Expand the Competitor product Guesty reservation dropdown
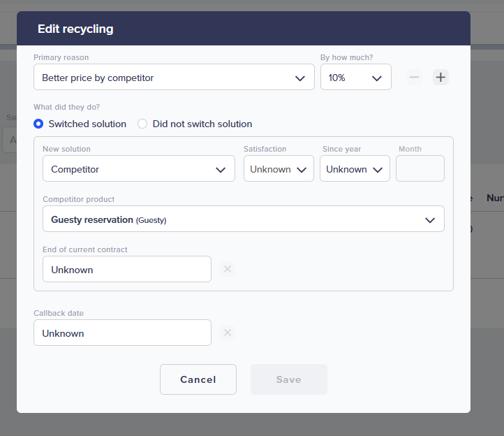Screen dimensions: 504x436 click(244, 219)
